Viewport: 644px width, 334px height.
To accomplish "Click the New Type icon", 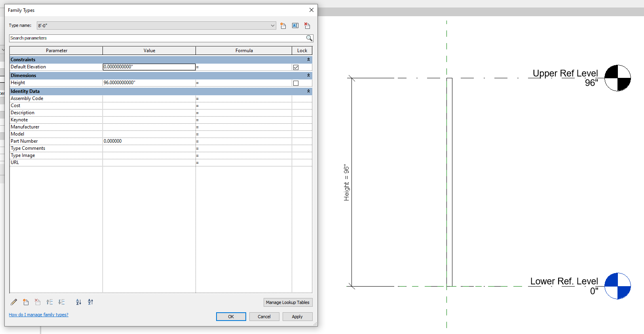I will pos(283,26).
